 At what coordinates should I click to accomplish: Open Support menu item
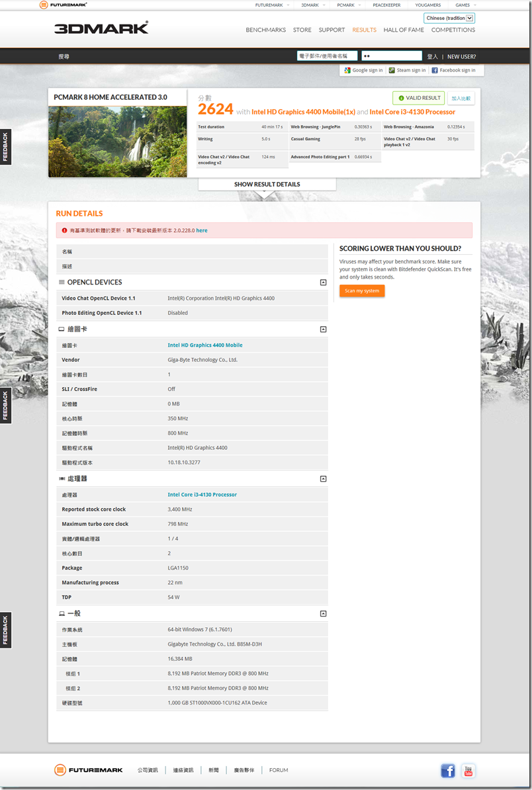332,30
